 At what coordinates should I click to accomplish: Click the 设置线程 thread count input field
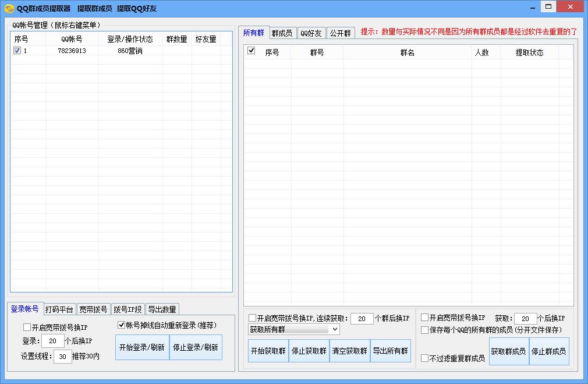62,355
